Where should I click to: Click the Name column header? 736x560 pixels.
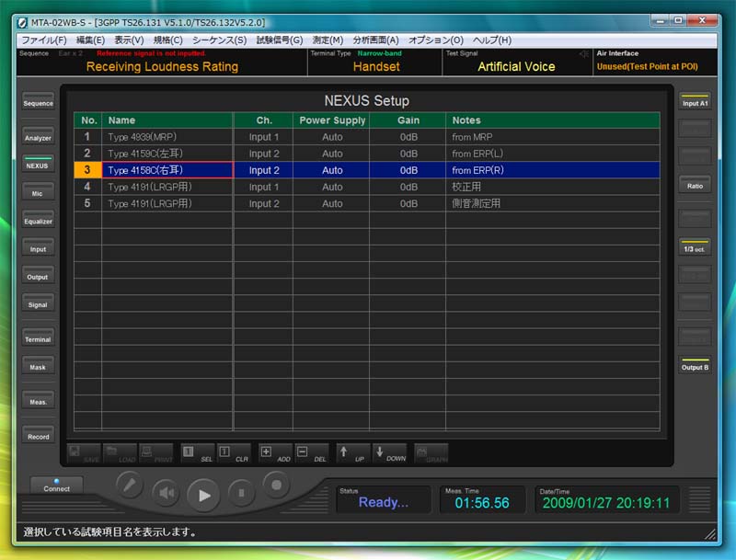tap(167, 120)
